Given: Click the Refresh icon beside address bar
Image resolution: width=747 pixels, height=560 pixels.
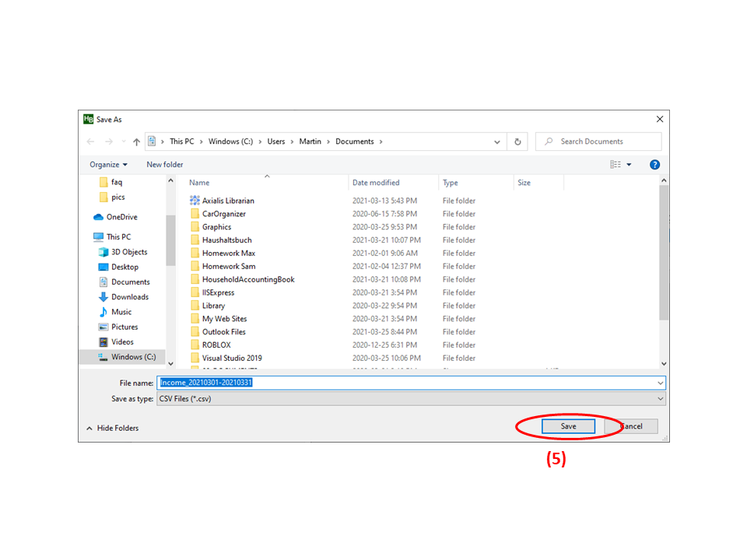Looking at the screenshot, I should click(517, 142).
